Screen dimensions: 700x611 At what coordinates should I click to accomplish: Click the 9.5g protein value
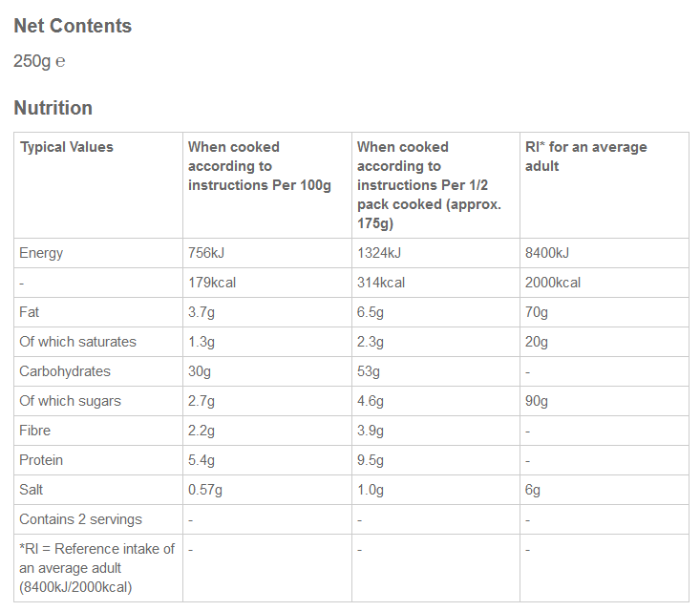pyautogui.click(x=371, y=460)
